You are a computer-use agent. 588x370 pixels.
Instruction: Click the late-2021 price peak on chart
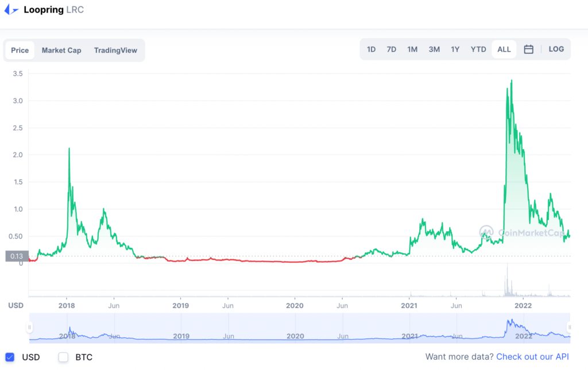pyautogui.click(x=511, y=81)
